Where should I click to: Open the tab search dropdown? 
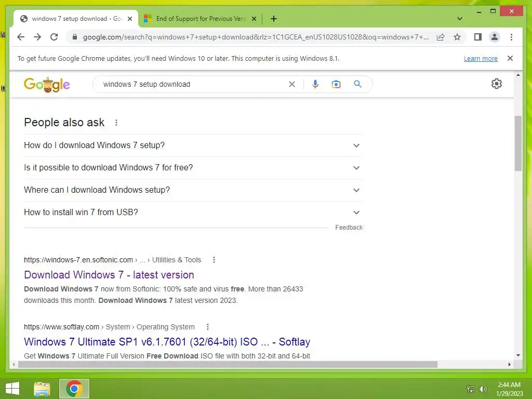[459, 19]
